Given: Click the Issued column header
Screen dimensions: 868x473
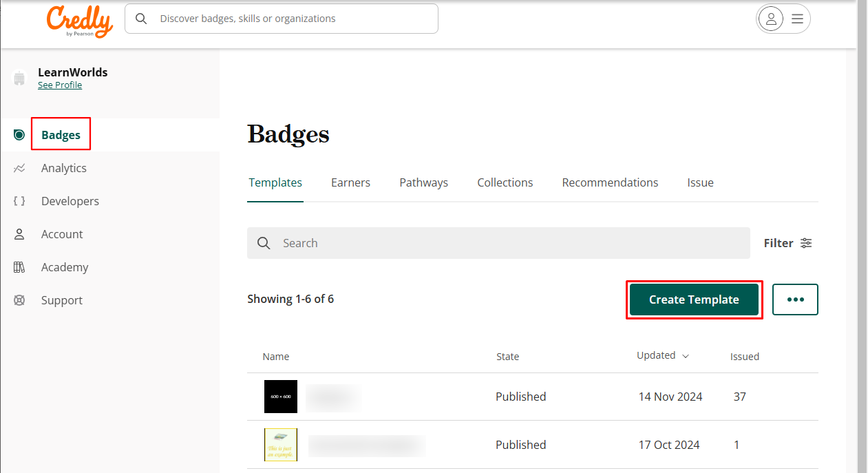Looking at the screenshot, I should click(745, 357).
